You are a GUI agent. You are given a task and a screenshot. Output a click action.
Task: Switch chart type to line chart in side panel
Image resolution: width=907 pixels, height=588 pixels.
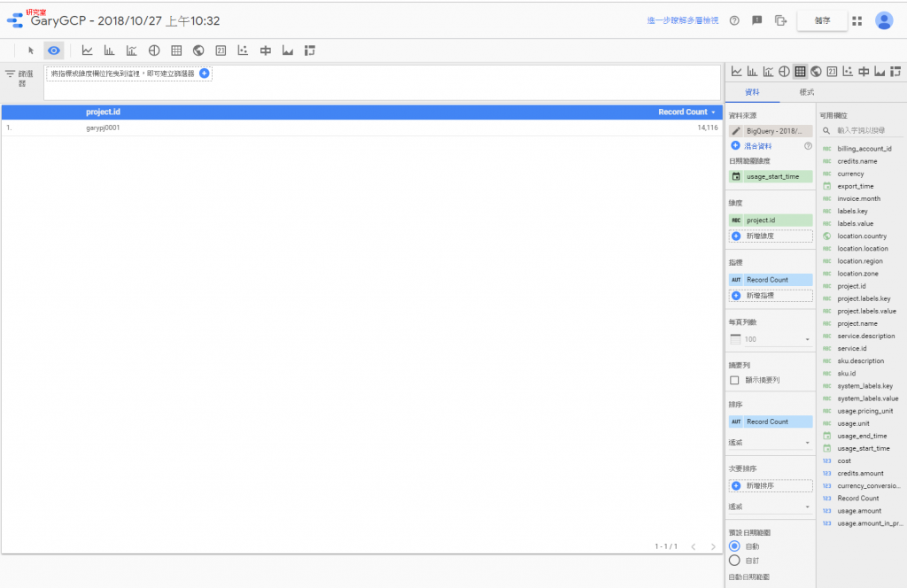coord(736,72)
